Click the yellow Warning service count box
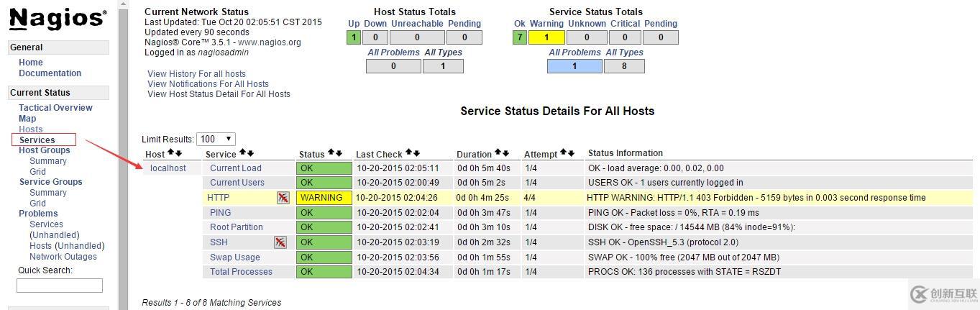The height and width of the screenshot is (310, 980). (x=546, y=37)
